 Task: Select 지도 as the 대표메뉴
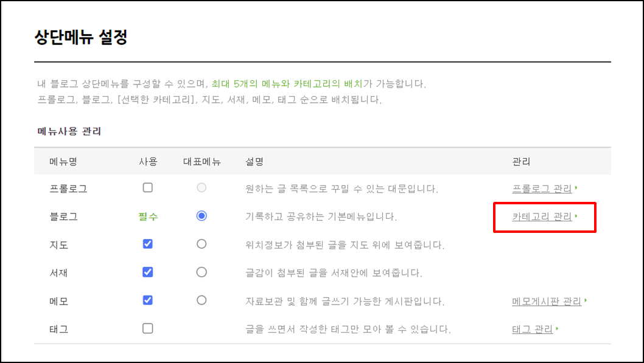[x=201, y=244]
